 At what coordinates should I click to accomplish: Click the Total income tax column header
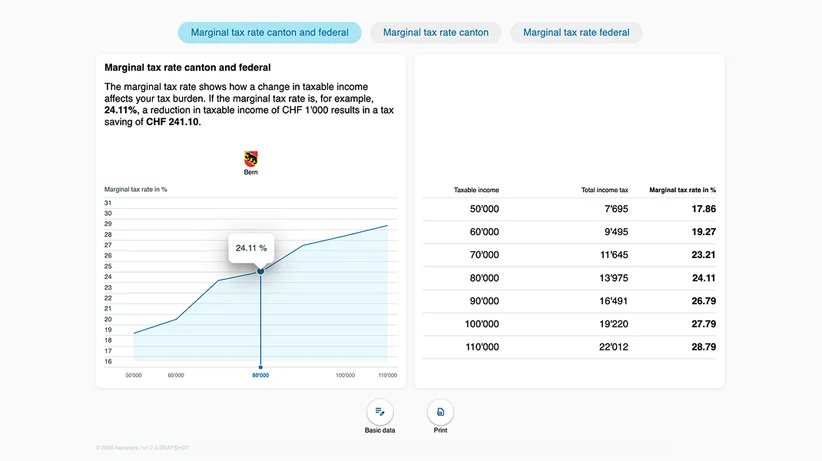(x=604, y=190)
